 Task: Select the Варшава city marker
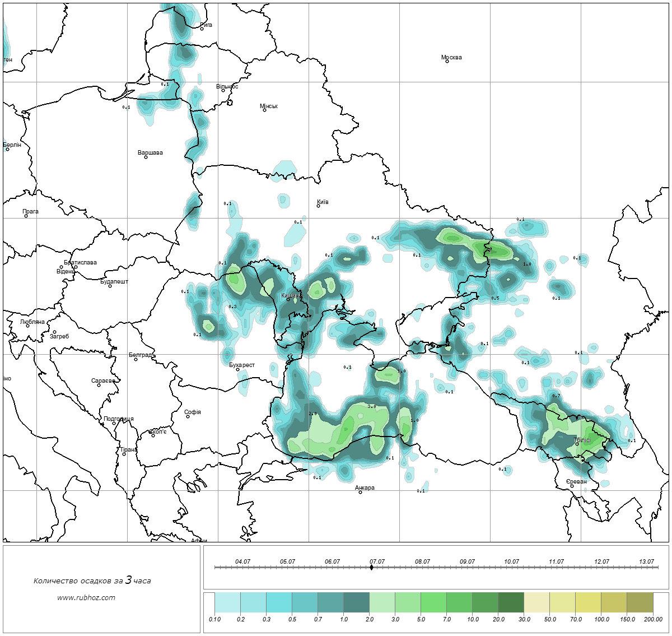[x=146, y=157]
